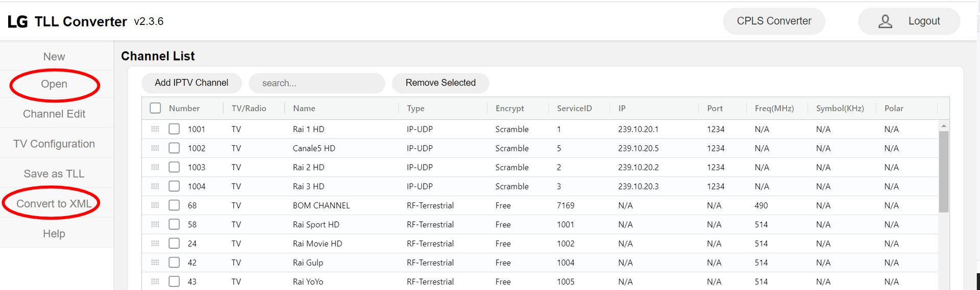The height and width of the screenshot is (290, 980).
Task: Click the channel search input field
Action: 317,83
